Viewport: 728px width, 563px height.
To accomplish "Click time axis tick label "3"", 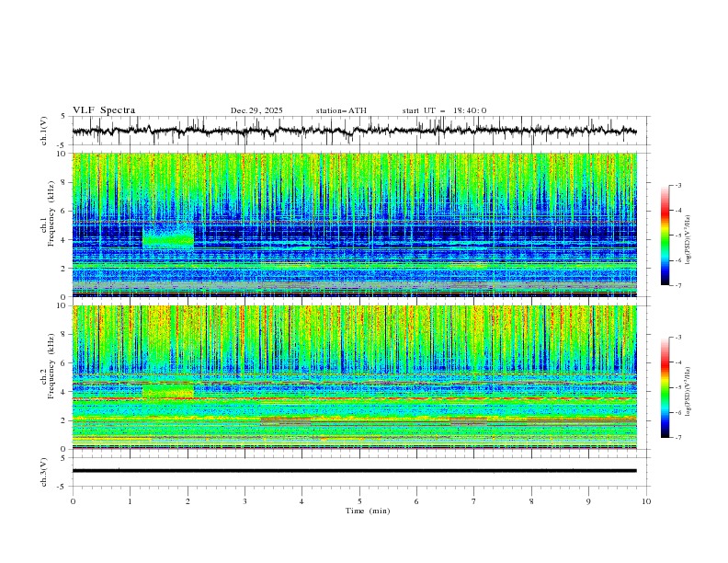I will [x=245, y=501].
